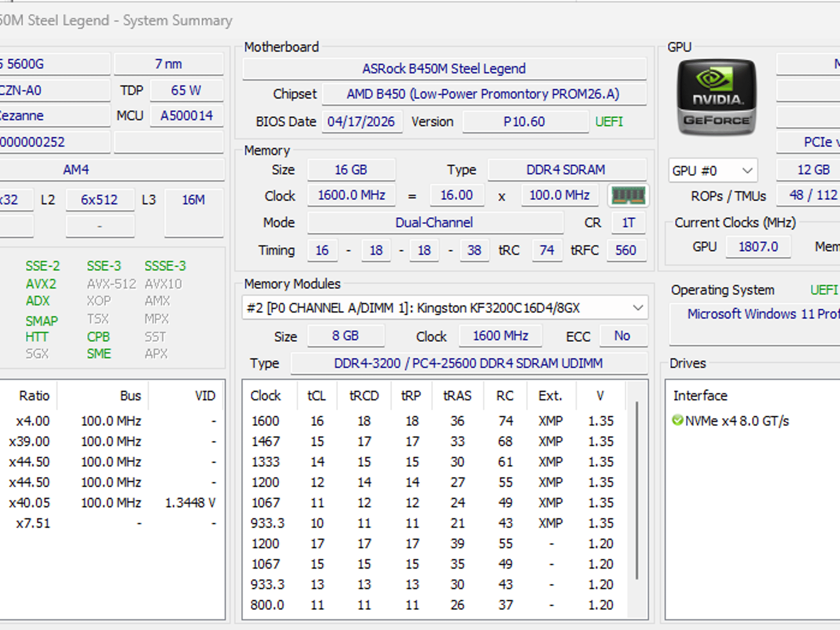Click the L2 cache 6x512 field
This screenshot has width=840, height=630.
click(100, 200)
